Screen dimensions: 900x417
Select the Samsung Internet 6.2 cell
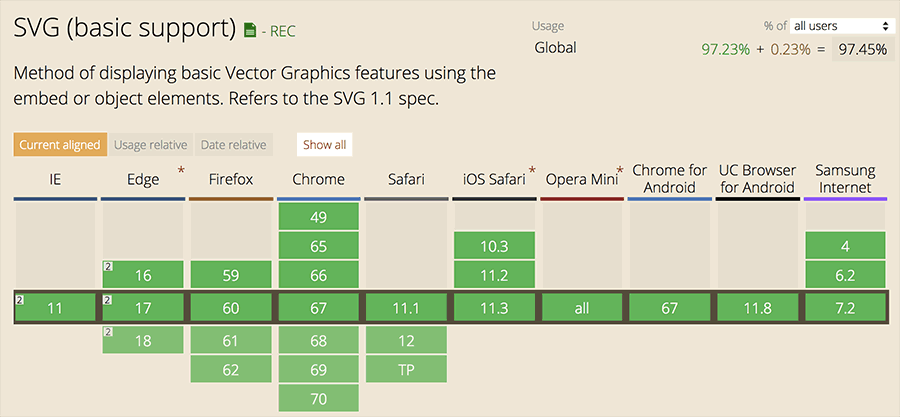coord(845,275)
